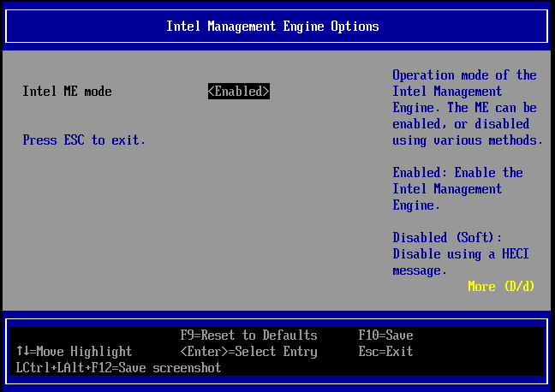Select the Intel ME mode setting label
This screenshot has width=555, height=392.
click(67, 92)
